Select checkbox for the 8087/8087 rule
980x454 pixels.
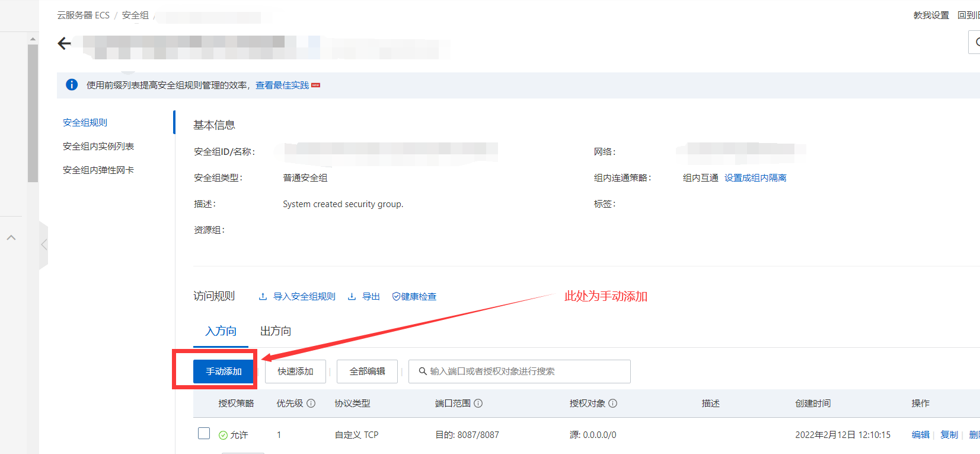pos(204,433)
